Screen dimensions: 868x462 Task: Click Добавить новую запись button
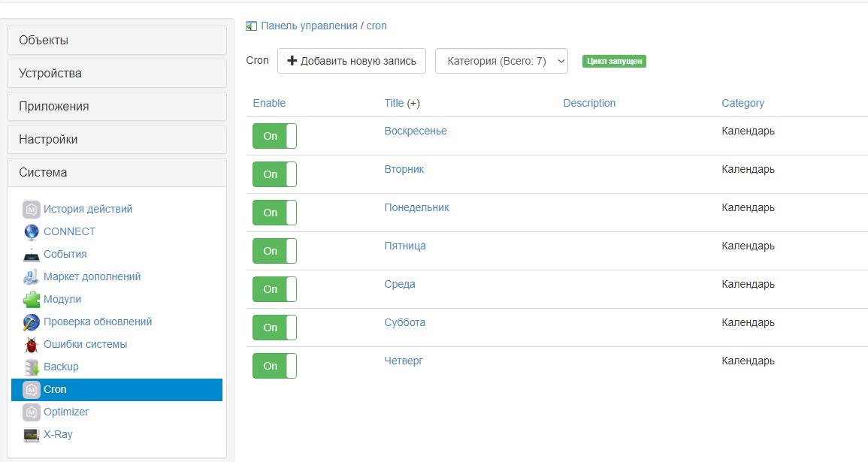(351, 61)
